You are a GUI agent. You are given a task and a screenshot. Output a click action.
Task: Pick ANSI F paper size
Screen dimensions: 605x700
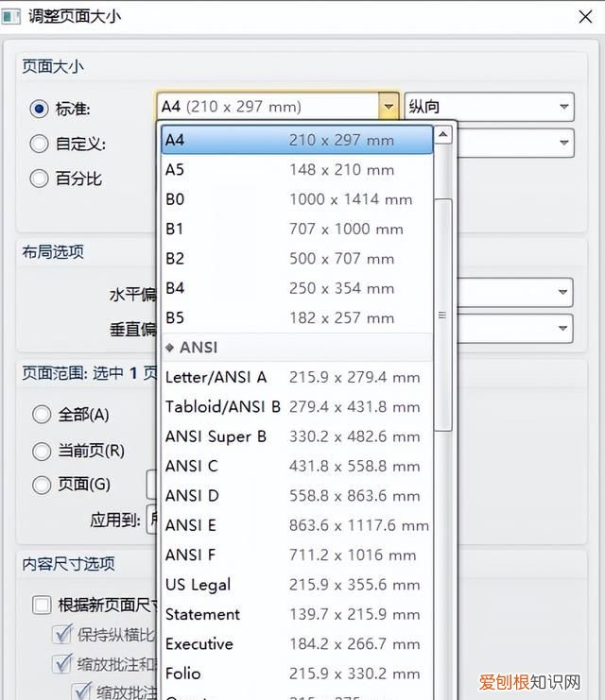click(297, 555)
